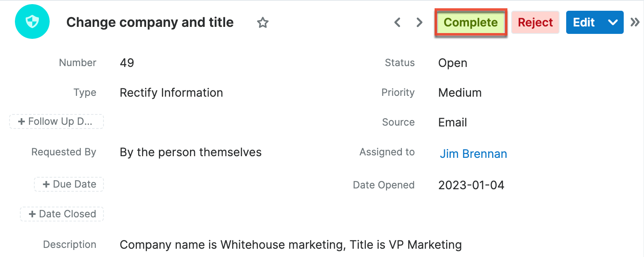Click the teal shield record icon
This screenshot has height=257, width=644.
[x=32, y=22]
